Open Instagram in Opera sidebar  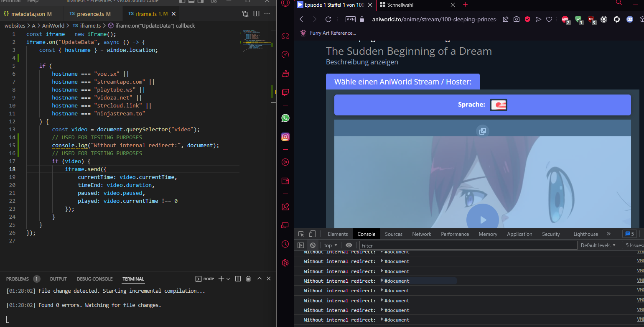coord(285,137)
